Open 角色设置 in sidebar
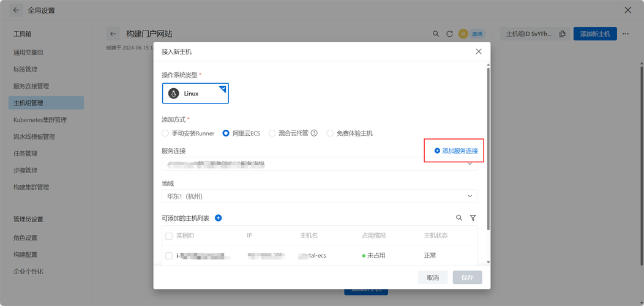This screenshot has width=644, height=306. point(26,238)
